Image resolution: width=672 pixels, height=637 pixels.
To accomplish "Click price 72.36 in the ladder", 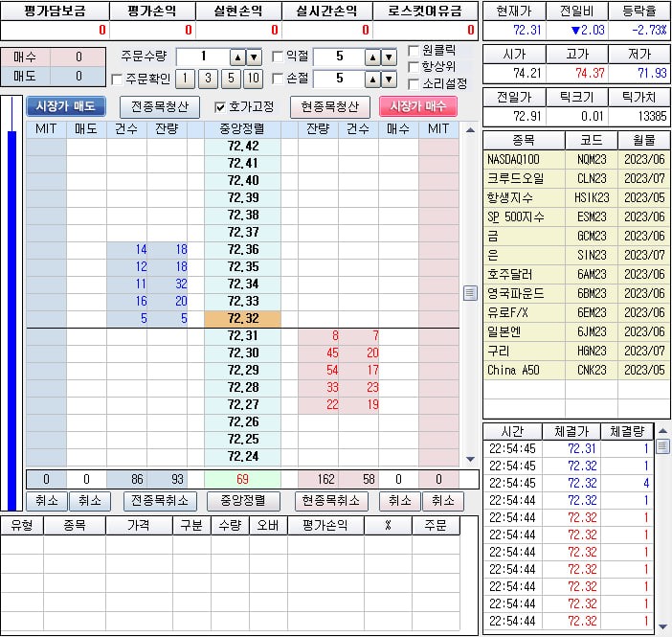I will pyautogui.click(x=243, y=250).
